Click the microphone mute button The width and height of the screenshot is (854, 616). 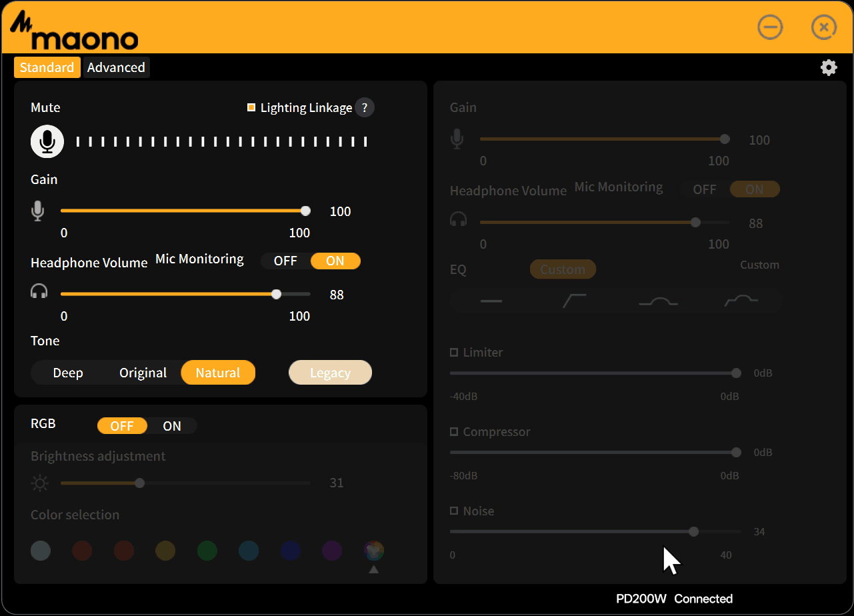coord(47,141)
